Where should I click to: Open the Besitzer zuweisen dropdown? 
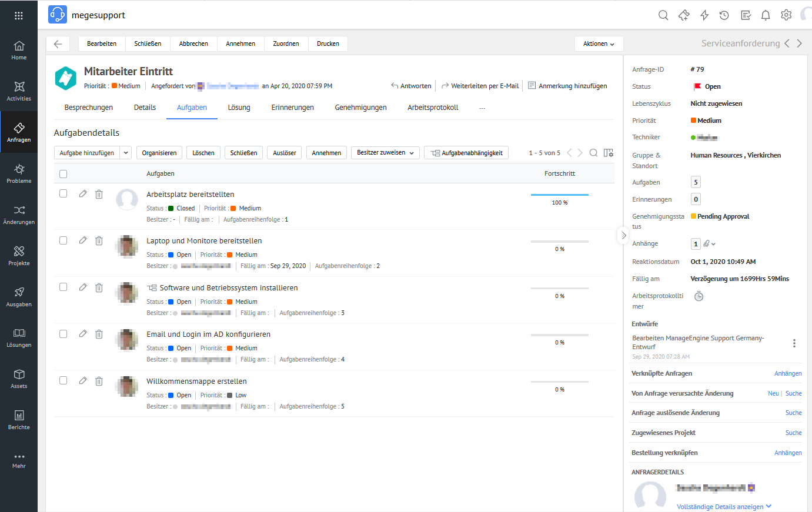click(x=385, y=153)
